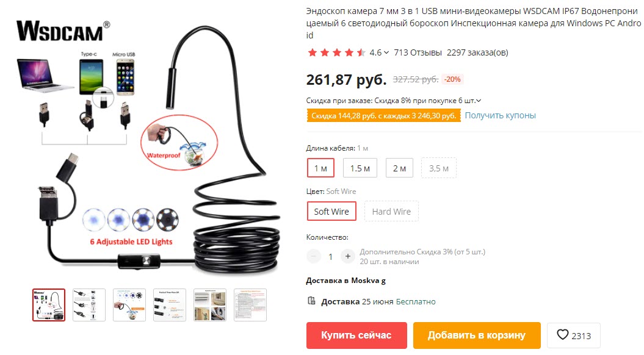
Task: Select the third thumbnail with LED lights
Action: (x=129, y=305)
